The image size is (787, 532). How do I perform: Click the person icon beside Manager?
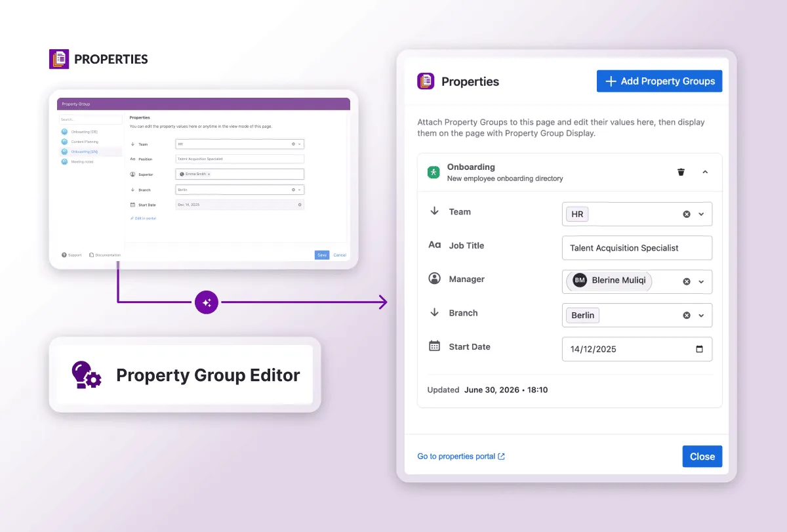tap(434, 278)
